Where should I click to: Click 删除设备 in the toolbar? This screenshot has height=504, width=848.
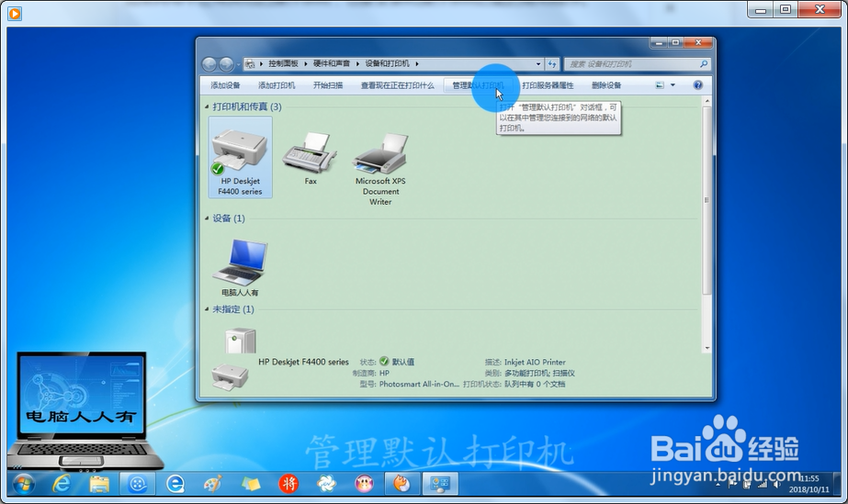coord(606,85)
